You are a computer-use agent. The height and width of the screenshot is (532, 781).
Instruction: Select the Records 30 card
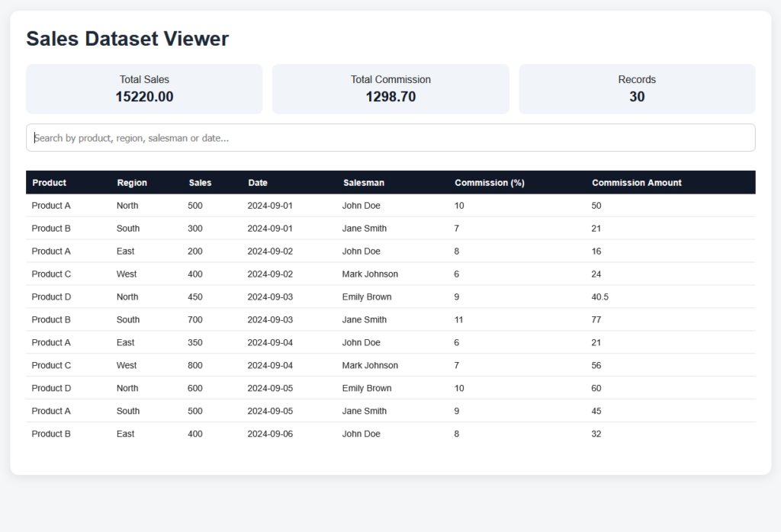637,89
